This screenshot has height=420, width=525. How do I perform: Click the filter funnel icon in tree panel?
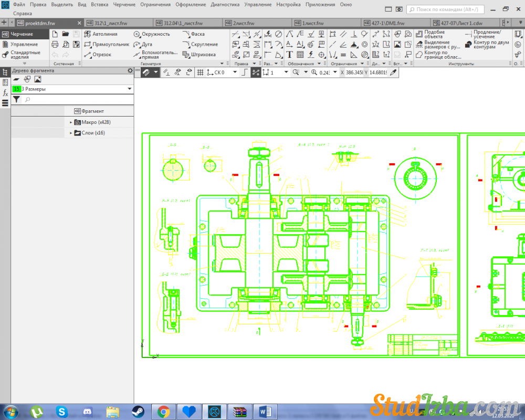pyautogui.click(x=16, y=99)
